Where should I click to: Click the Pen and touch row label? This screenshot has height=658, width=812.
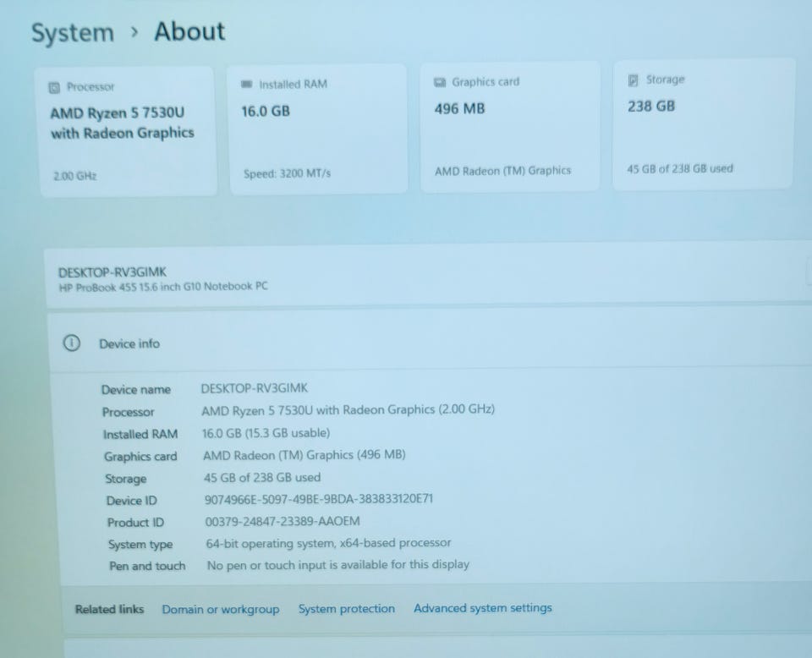(x=147, y=567)
